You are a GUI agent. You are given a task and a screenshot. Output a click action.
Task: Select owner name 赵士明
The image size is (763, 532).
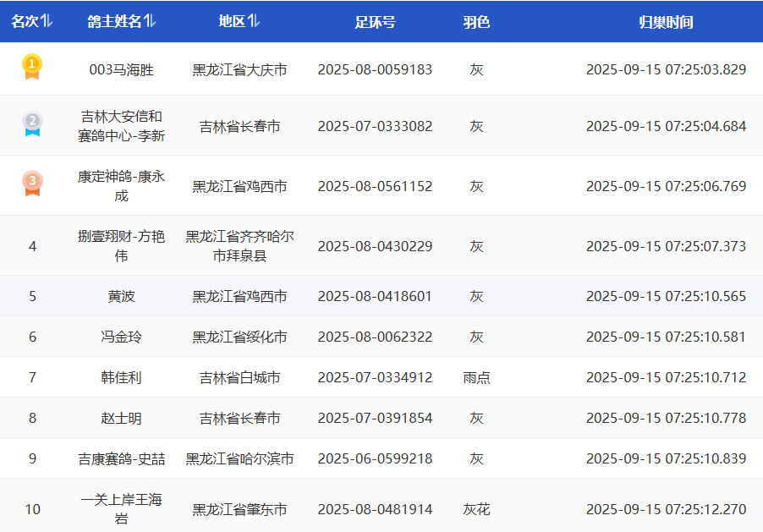click(121, 418)
